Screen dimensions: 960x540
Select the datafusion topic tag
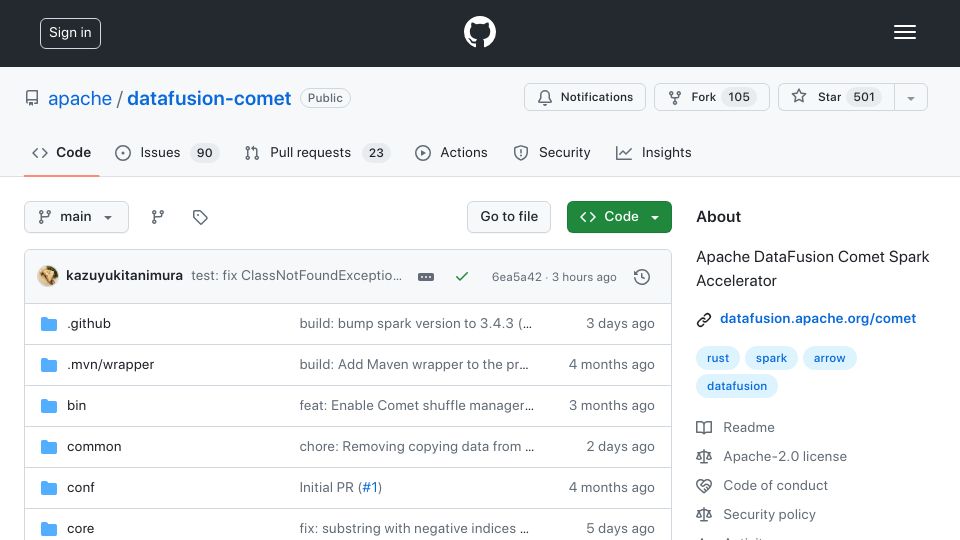pos(737,386)
